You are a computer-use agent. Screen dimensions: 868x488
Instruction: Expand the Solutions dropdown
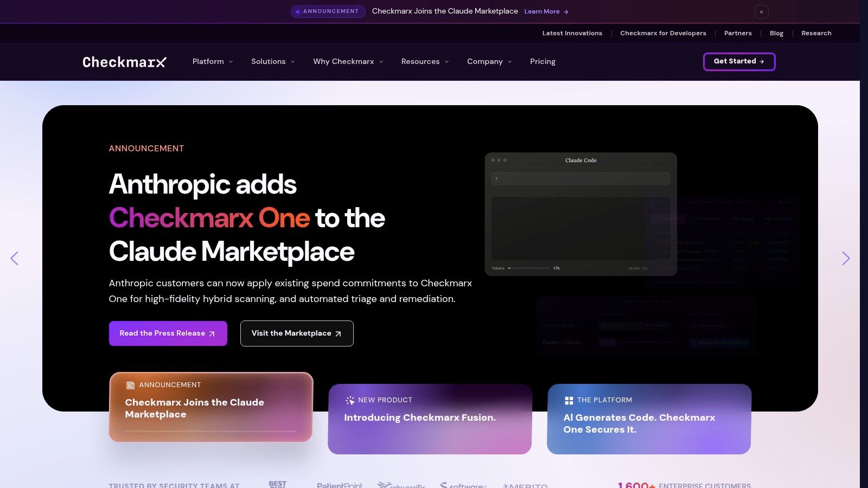273,61
